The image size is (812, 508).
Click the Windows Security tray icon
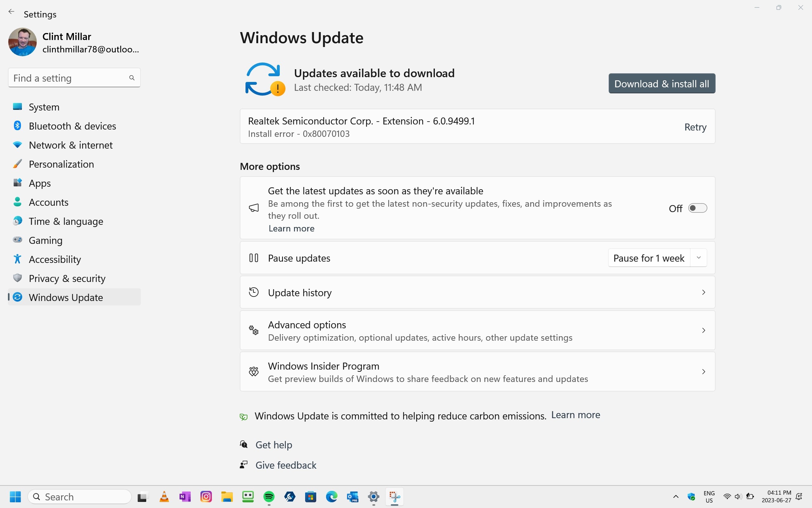point(691,497)
